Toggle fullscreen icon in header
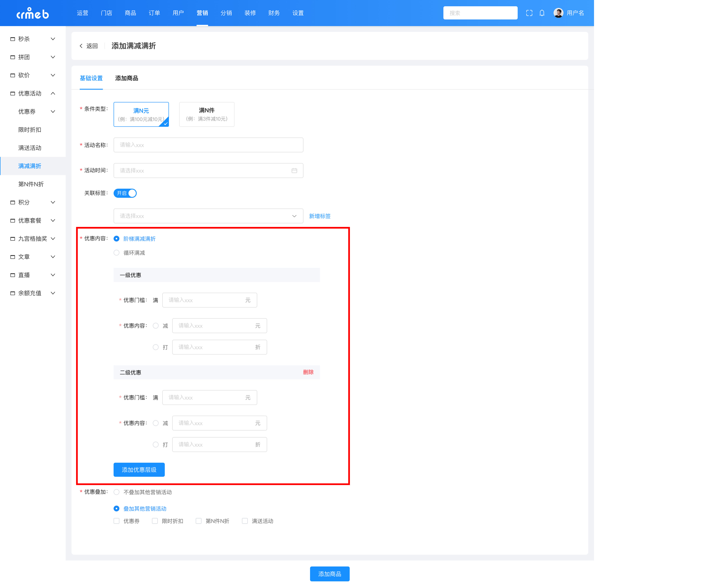The height and width of the screenshot is (588, 706). [x=529, y=13]
